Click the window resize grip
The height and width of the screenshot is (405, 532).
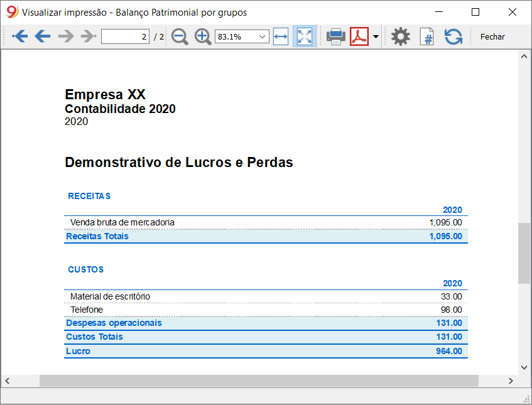pyautogui.click(x=526, y=400)
